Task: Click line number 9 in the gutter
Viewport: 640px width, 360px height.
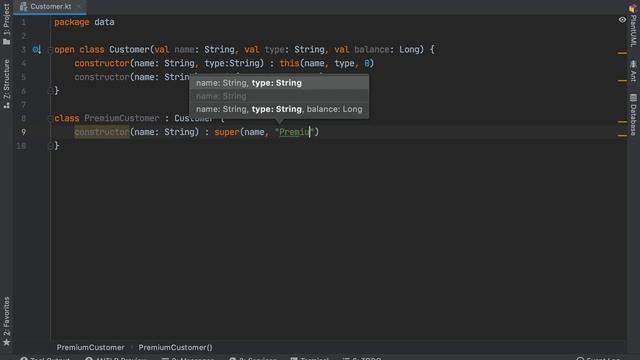Action: pyautogui.click(x=23, y=132)
